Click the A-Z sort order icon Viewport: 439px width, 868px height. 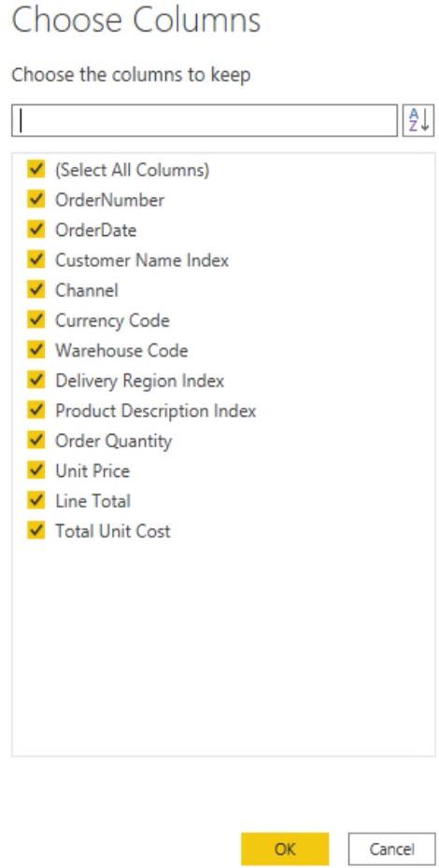(x=418, y=120)
